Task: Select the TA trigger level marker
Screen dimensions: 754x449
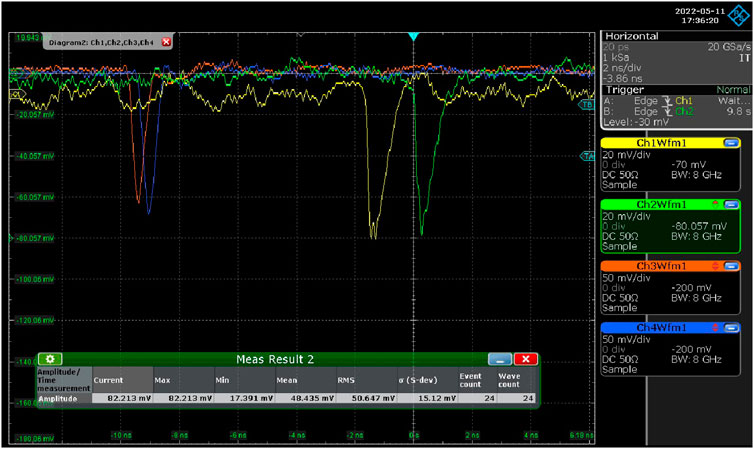Action: (x=588, y=156)
